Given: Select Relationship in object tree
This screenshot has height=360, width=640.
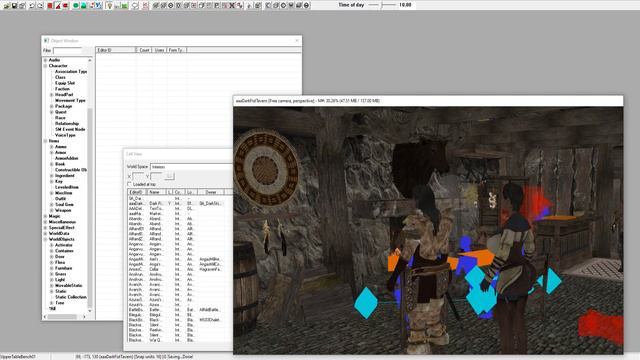Looking at the screenshot, I should [67, 123].
